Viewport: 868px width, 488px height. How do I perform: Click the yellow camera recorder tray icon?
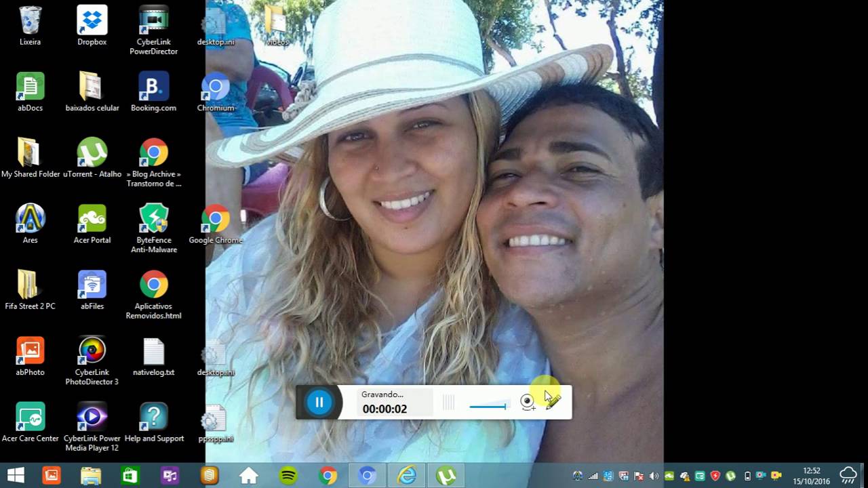pos(776,476)
